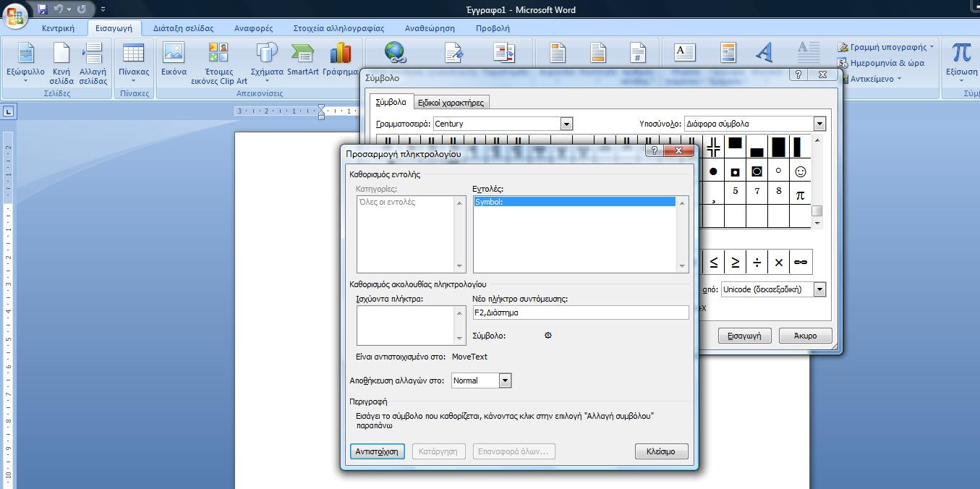Viewport: 980px width, 489px height.
Task: Insert a blank page (Κενή σελίδα)
Action: coord(61,63)
